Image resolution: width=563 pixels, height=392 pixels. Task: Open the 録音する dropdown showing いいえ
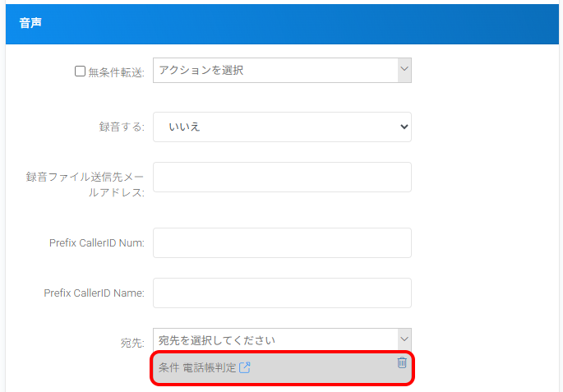(282, 127)
